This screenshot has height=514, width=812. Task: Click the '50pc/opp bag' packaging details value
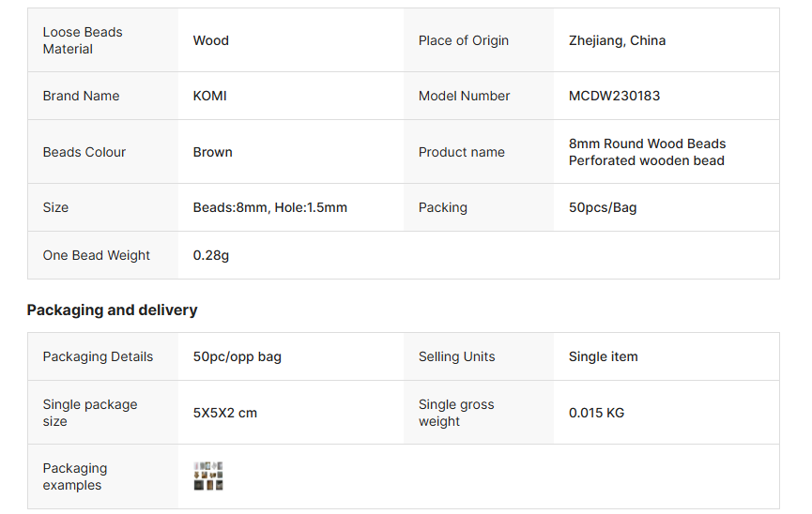[237, 356]
